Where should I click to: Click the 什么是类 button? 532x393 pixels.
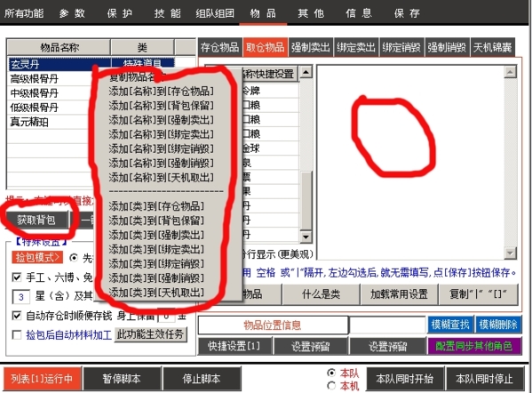[321, 294]
